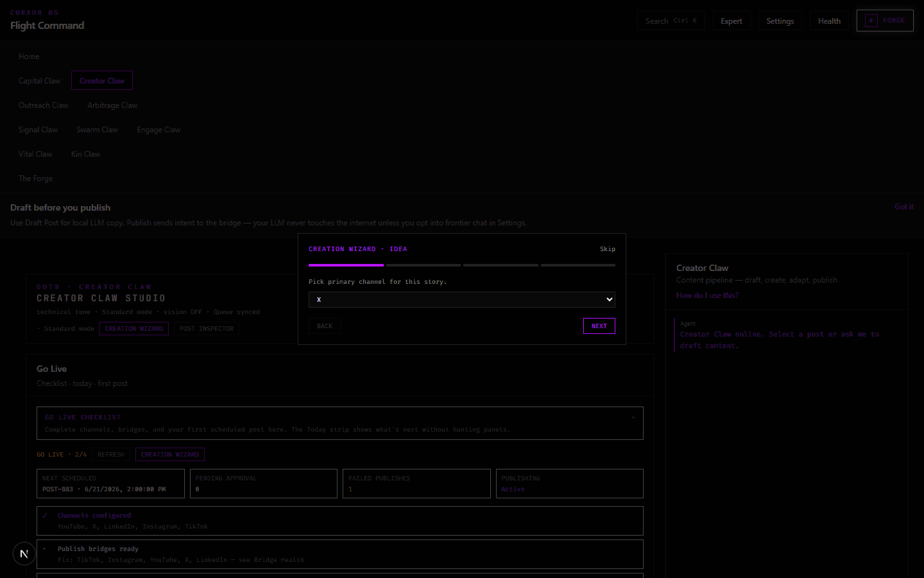Click the checkmark beside Channels configured
The width and height of the screenshot is (924, 578).
click(x=45, y=515)
